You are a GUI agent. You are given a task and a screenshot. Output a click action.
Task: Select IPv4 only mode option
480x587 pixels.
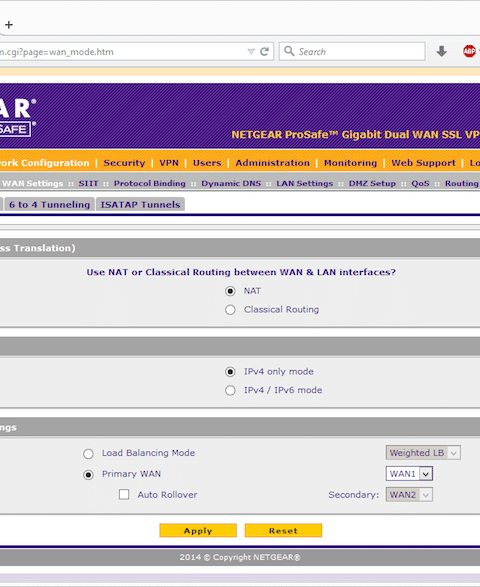point(230,372)
